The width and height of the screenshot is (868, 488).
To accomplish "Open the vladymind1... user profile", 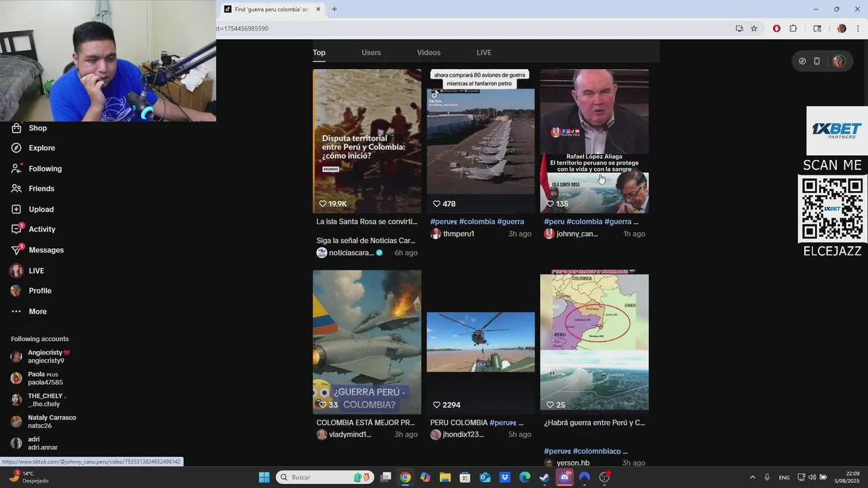I will tap(350, 434).
